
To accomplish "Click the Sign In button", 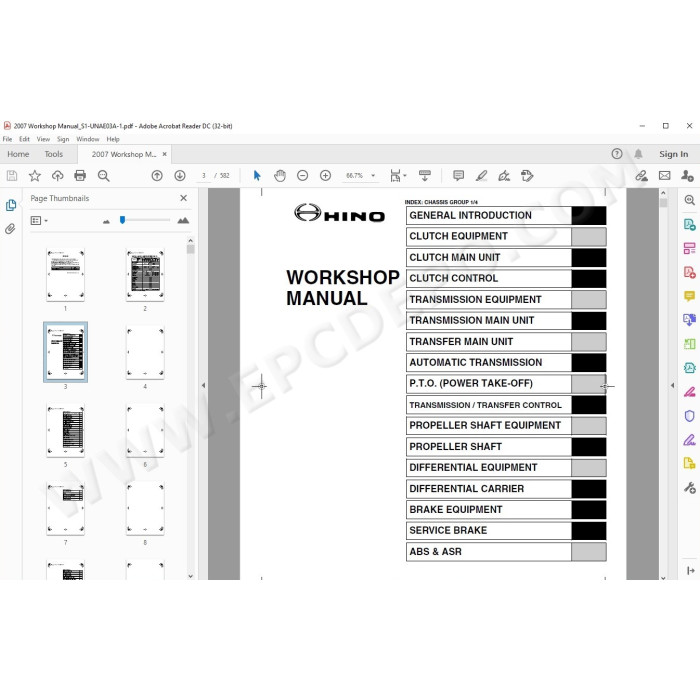I will click(674, 154).
